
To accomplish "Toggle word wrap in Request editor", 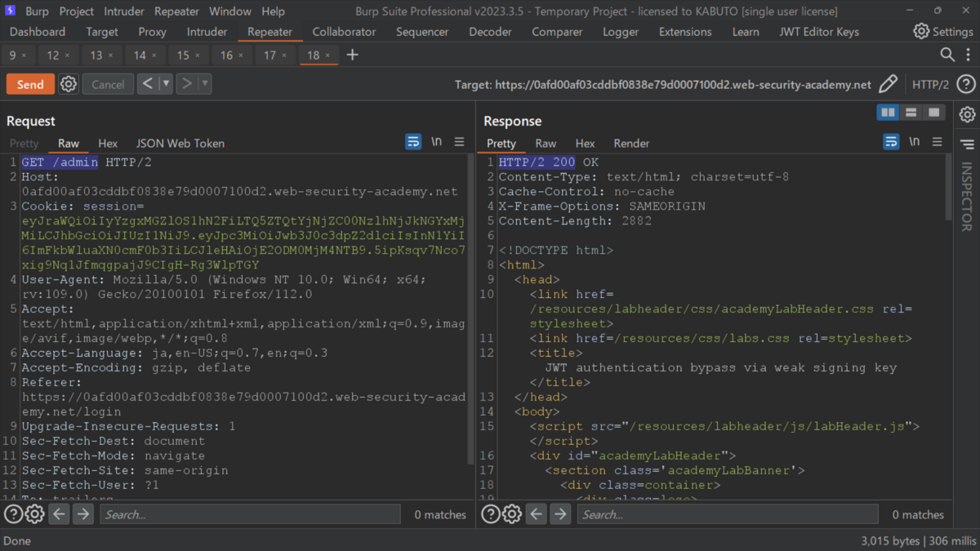I will pos(413,142).
